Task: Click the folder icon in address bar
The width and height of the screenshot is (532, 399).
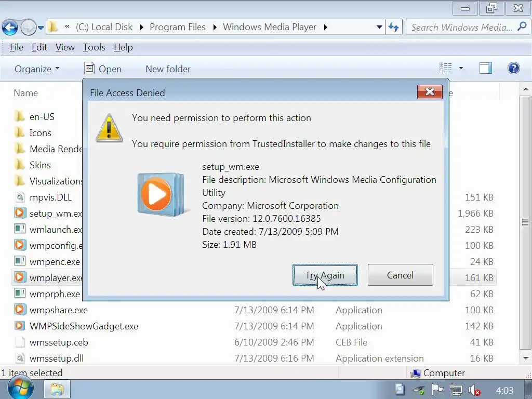Action: point(52,27)
